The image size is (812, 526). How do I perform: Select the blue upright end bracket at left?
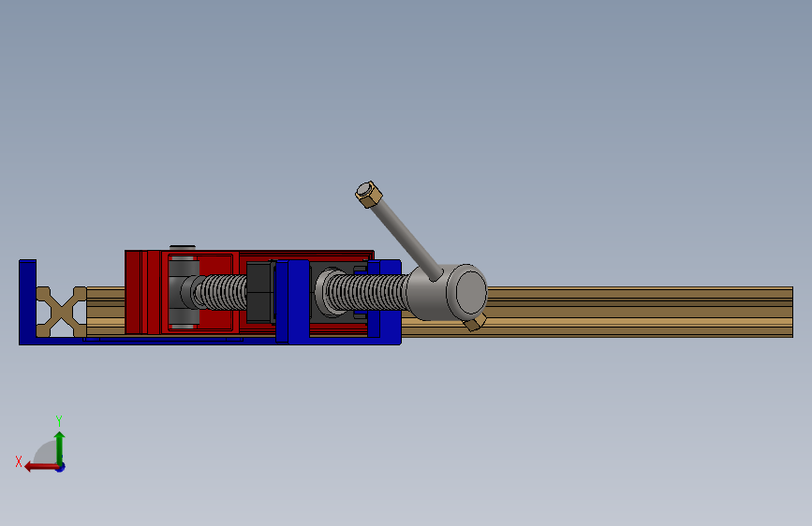[x=27, y=300]
